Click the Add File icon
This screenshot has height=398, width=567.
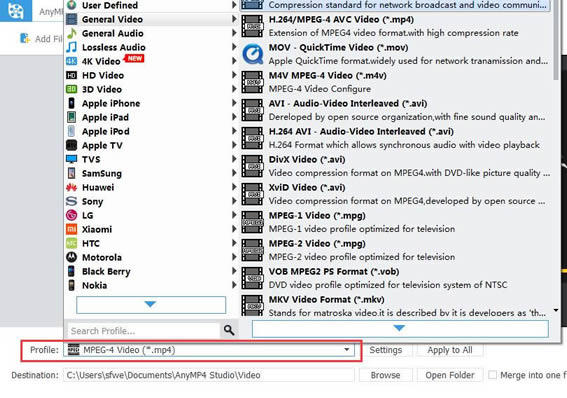pos(25,38)
